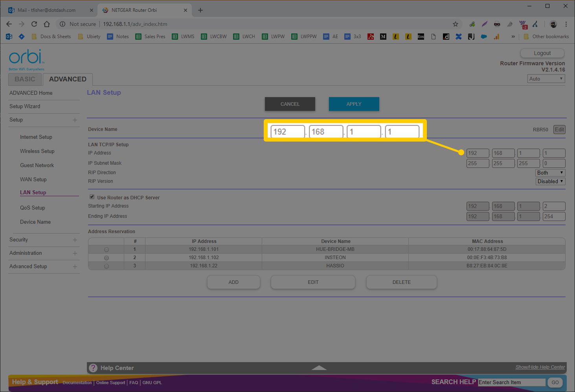Open the 3x3 bookmark
The image size is (575, 392).
point(353,37)
